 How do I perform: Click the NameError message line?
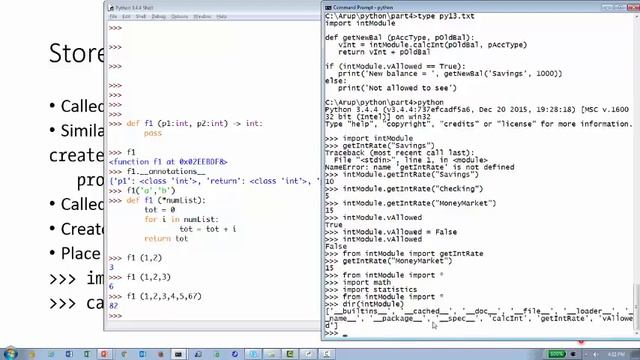[x=420, y=167]
